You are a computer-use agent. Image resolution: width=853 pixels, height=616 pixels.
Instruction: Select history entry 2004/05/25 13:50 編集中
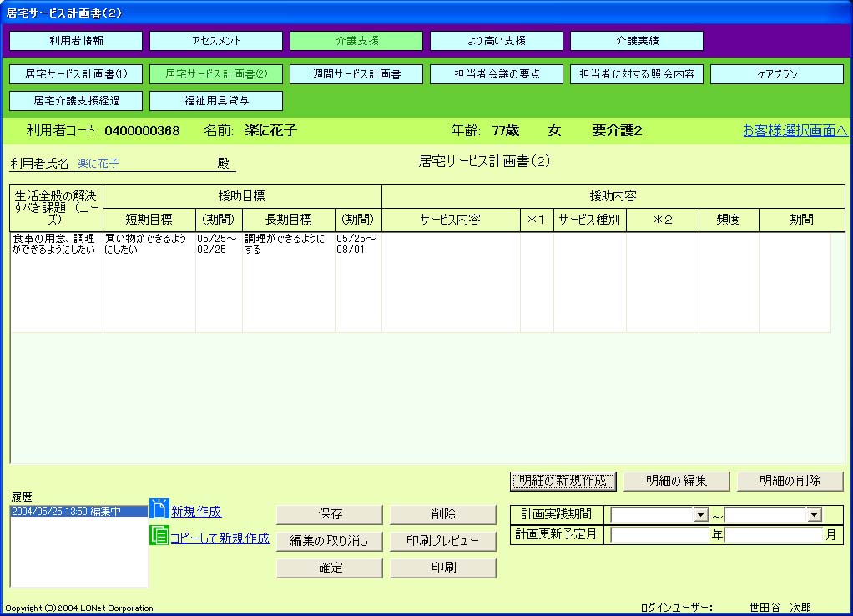point(79,512)
